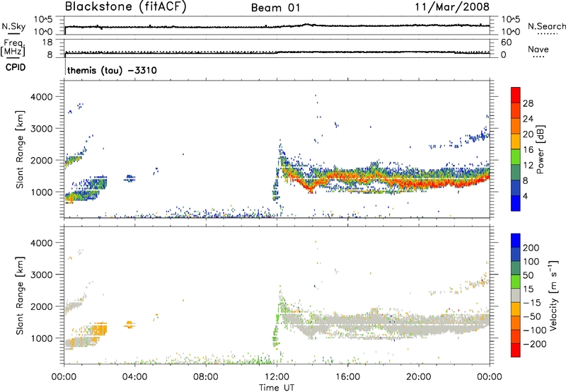Click the 'Slant Range [km]' label of power panel

(x=20, y=149)
